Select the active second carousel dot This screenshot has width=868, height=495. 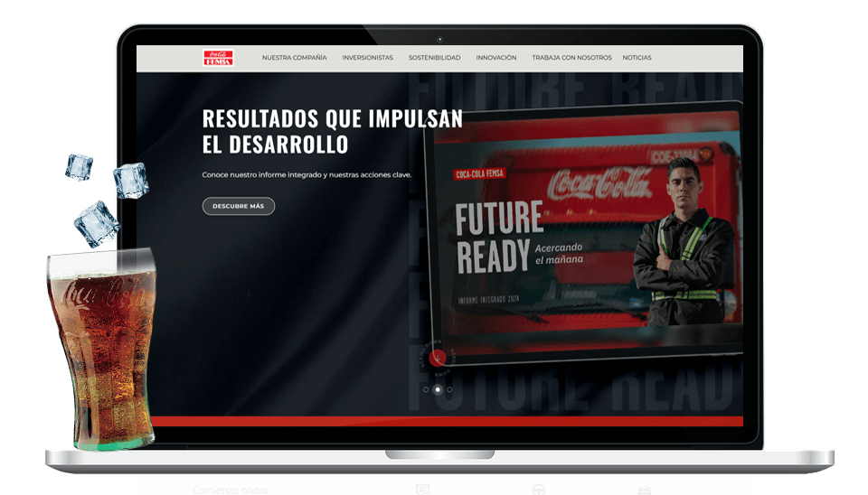pyautogui.click(x=438, y=389)
